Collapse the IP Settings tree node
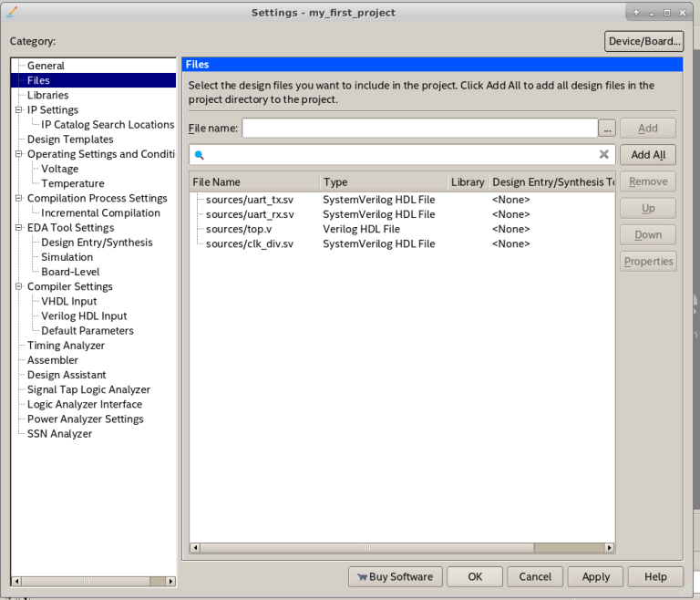This screenshot has height=600, width=700. (19, 110)
